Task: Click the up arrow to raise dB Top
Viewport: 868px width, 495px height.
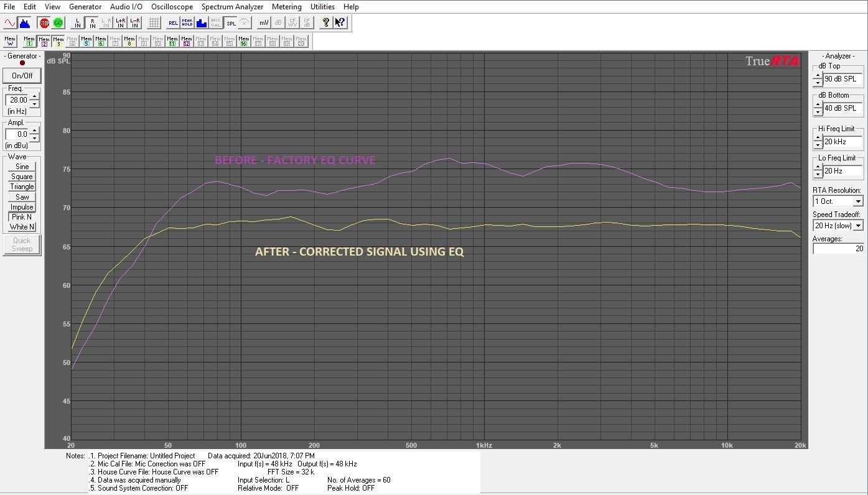Action: click(x=817, y=76)
